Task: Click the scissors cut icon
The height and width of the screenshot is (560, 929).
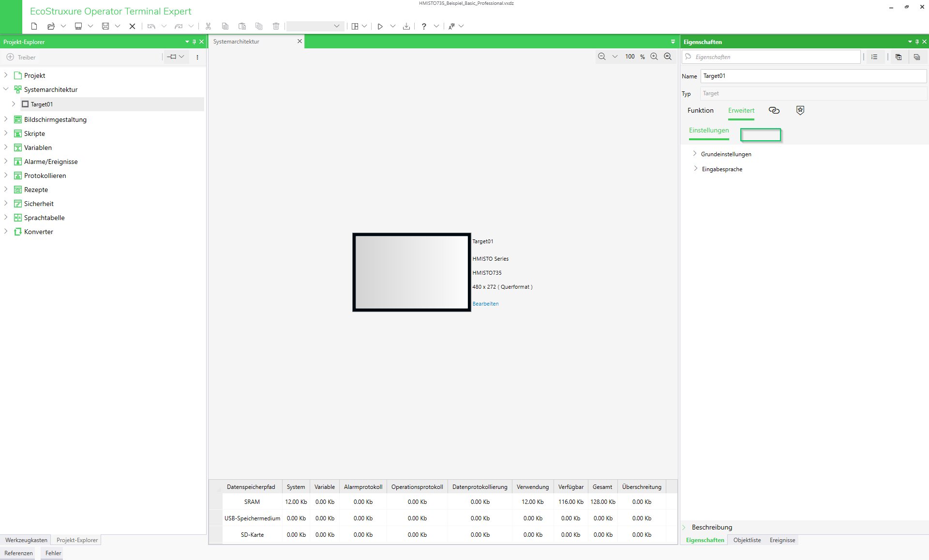Action: tap(208, 26)
